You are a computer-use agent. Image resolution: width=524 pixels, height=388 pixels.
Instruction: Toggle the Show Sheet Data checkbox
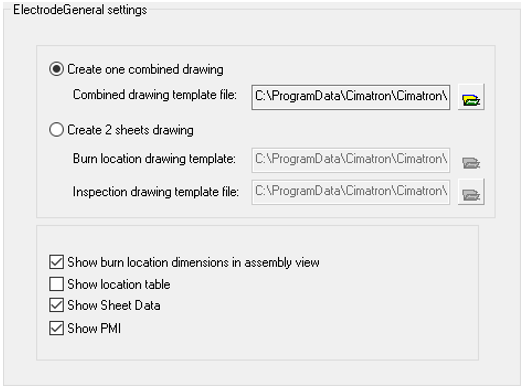tap(56, 305)
